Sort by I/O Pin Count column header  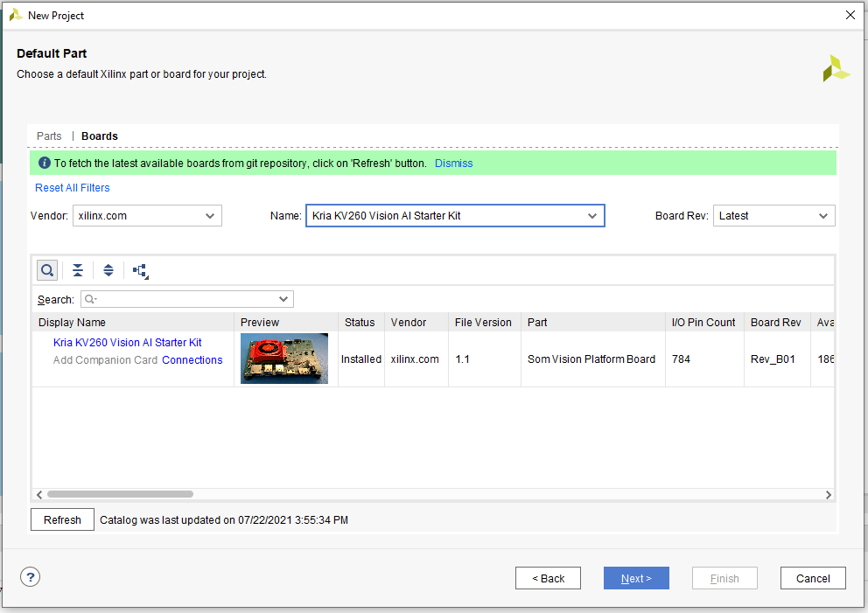(x=704, y=322)
